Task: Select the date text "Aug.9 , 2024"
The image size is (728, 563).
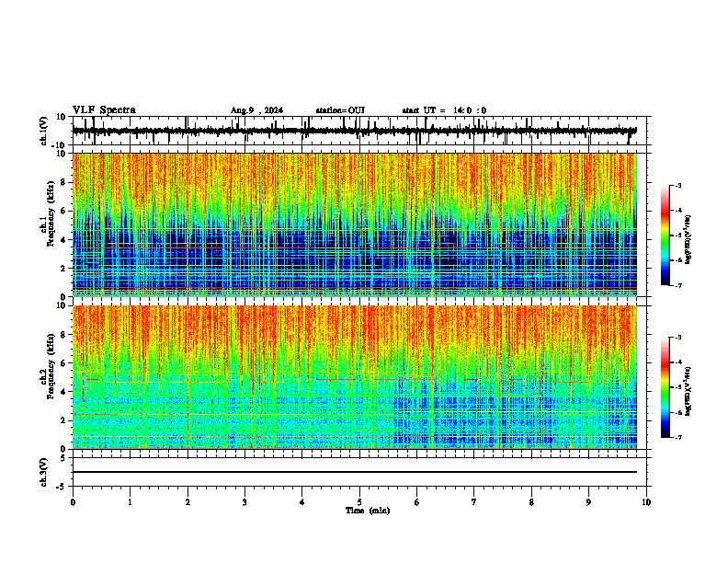Action: coord(256,110)
